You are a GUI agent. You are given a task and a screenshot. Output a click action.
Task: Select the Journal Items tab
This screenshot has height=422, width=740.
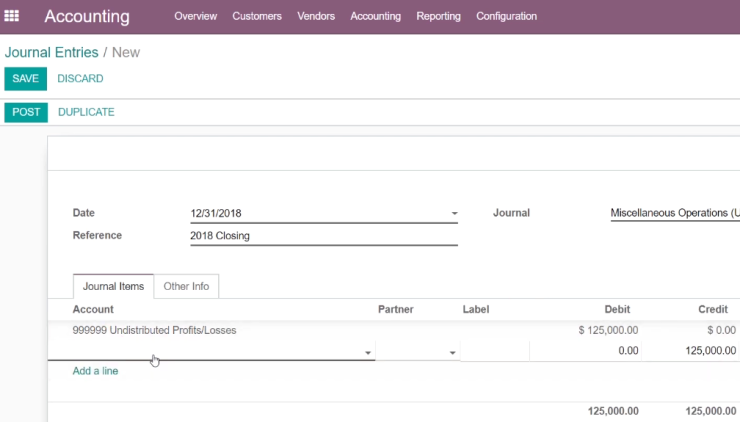(x=113, y=286)
